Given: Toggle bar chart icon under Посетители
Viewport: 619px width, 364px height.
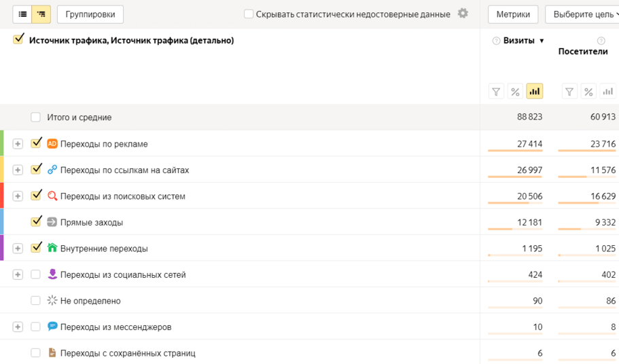Looking at the screenshot, I should (607, 92).
